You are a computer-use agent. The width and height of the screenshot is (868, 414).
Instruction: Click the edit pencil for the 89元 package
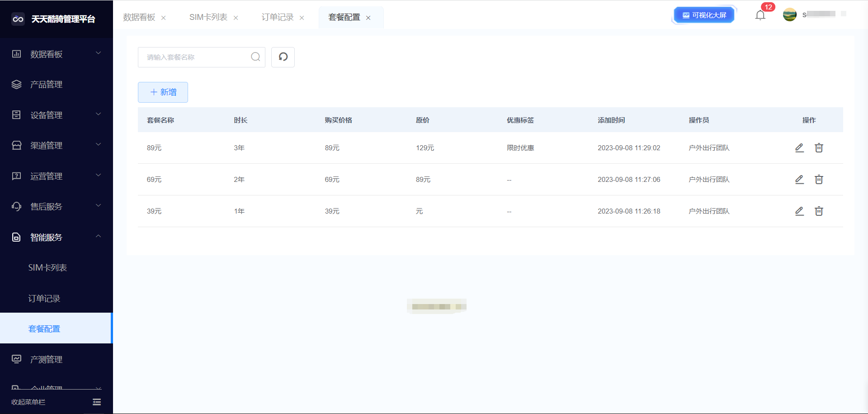tap(799, 148)
